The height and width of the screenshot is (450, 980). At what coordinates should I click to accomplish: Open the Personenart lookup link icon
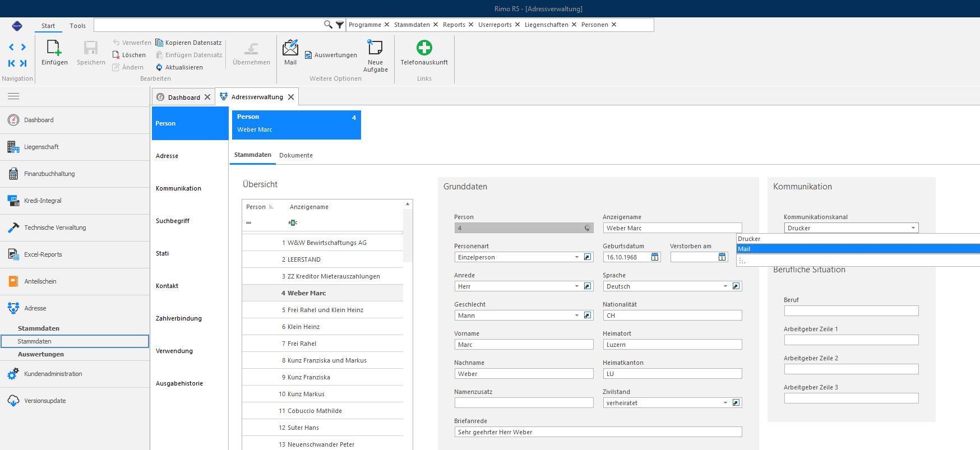pyautogui.click(x=588, y=257)
